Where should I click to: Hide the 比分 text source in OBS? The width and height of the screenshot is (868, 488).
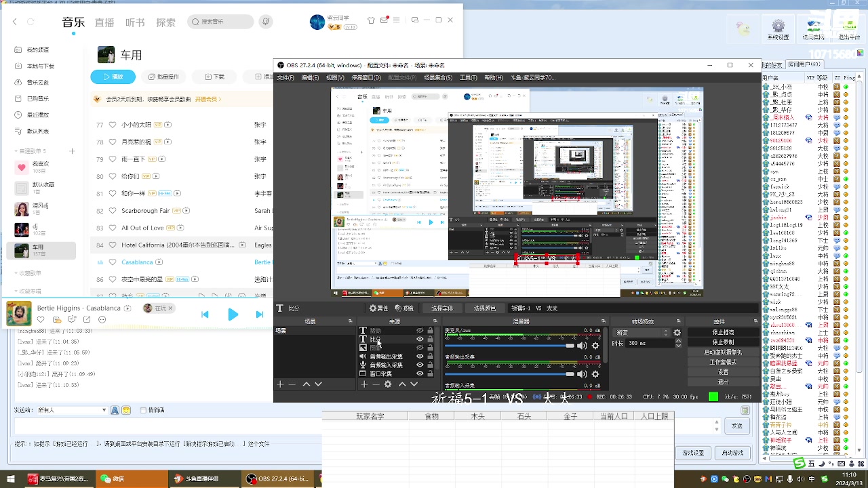tap(420, 339)
